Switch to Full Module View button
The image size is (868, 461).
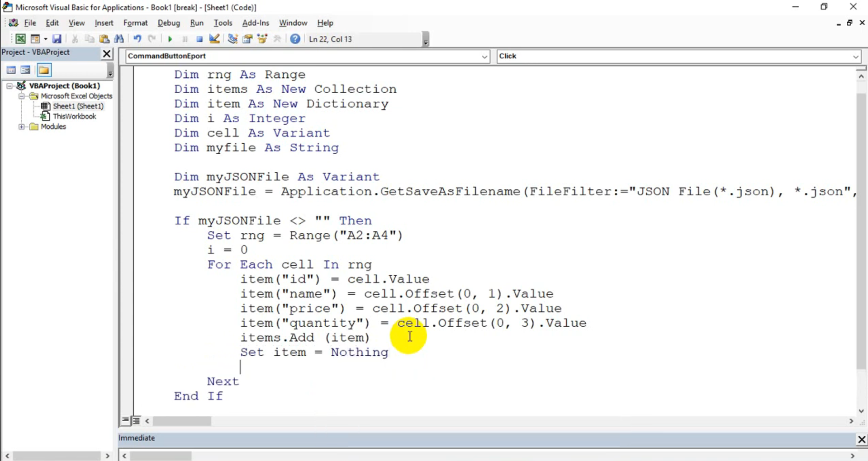[x=136, y=421]
